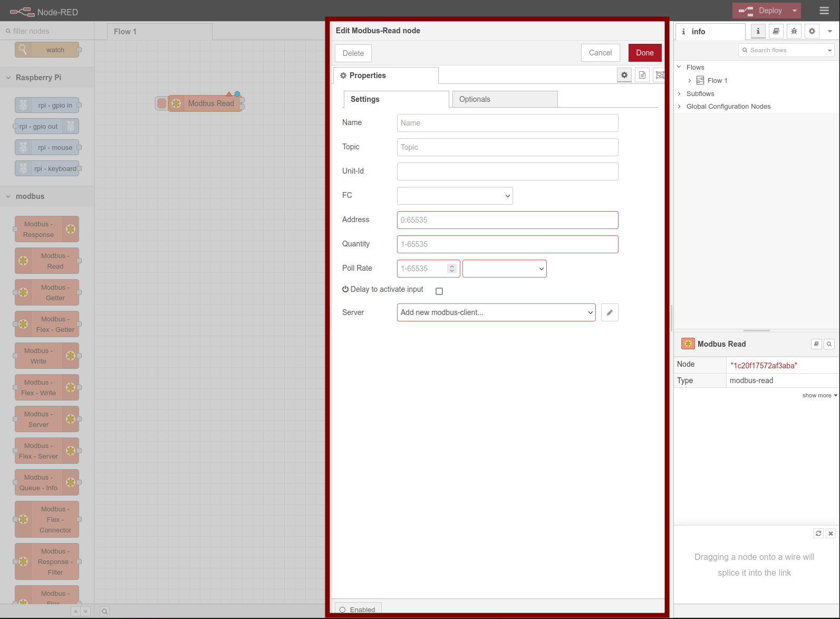Screen dimensions: 840x619
Task: Enable the Delay to activate input checkbox
Action: click(439, 291)
